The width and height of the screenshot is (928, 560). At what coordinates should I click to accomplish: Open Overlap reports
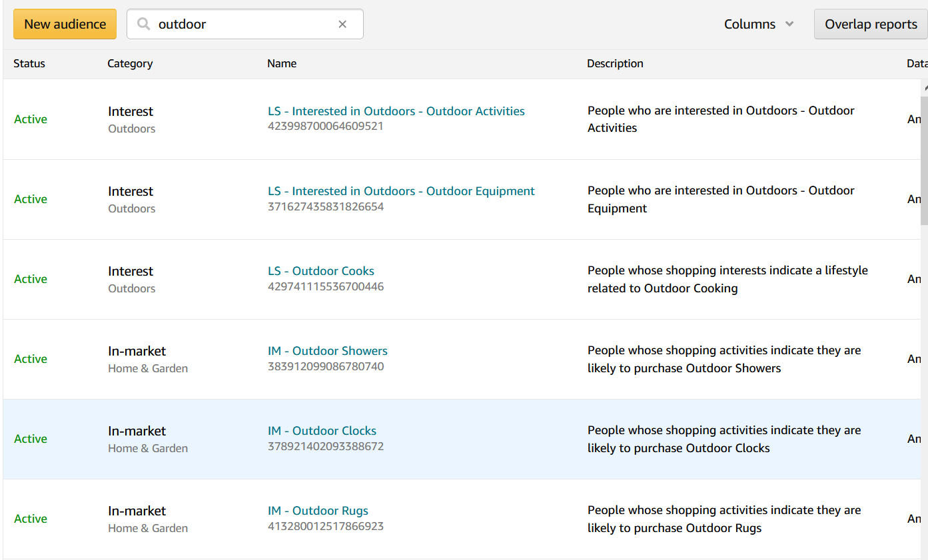(x=870, y=24)
